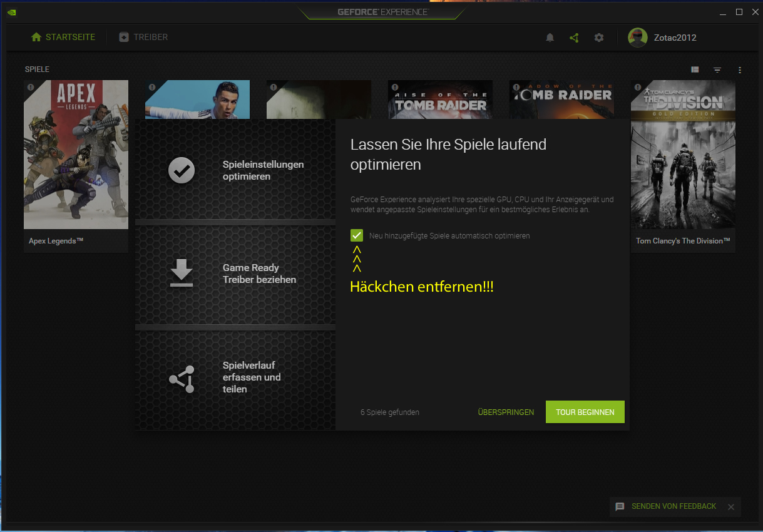Open settings gear icon

599,38
